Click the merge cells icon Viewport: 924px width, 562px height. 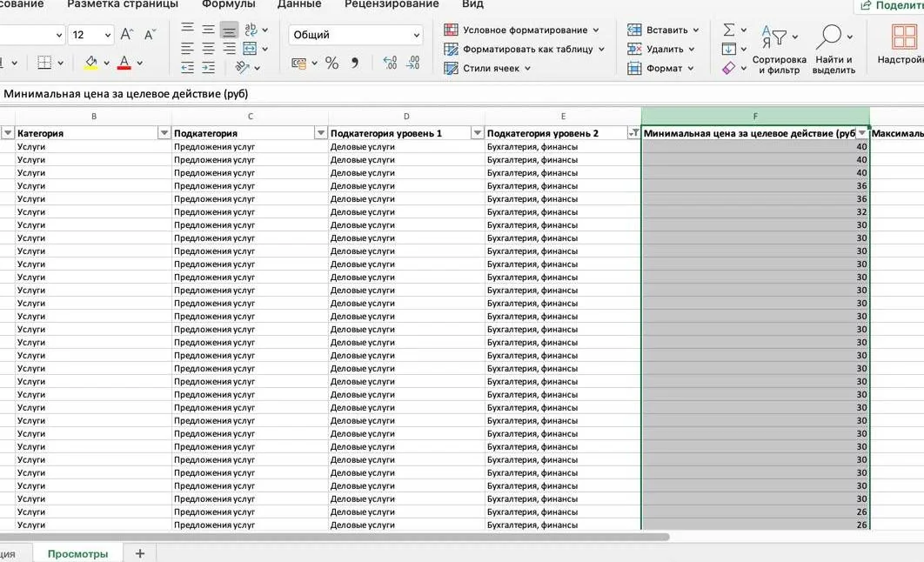(250, 49)
